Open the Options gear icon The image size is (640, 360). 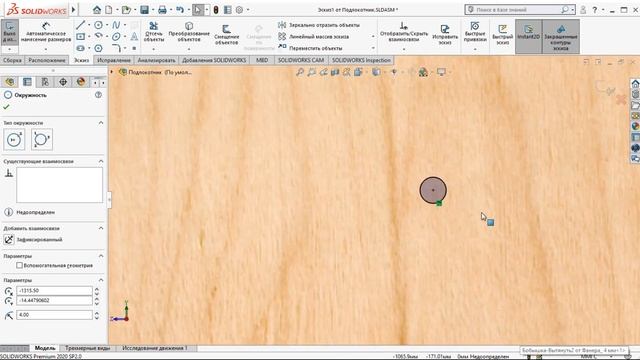pyautogui.click(x=240, y=9)
